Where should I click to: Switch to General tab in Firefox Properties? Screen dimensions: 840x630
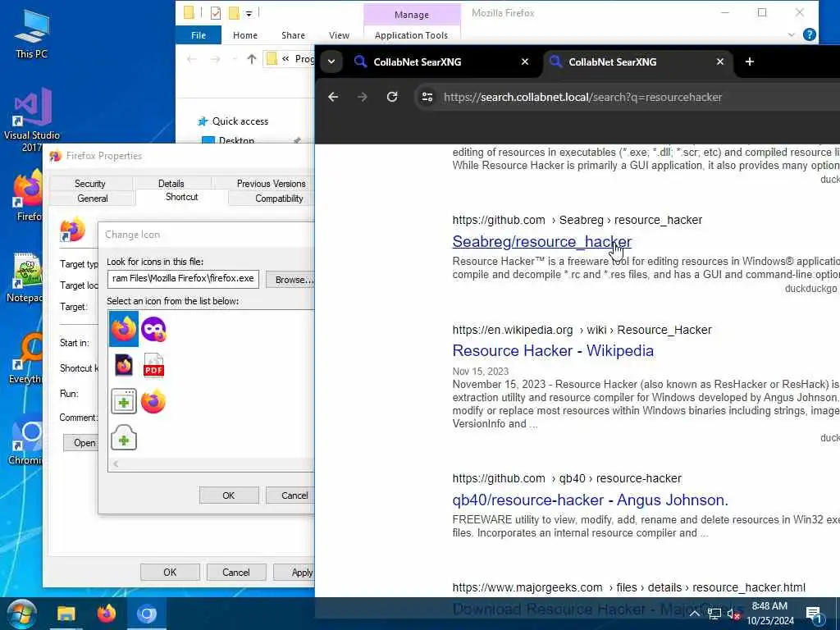[x=92, y=199]
